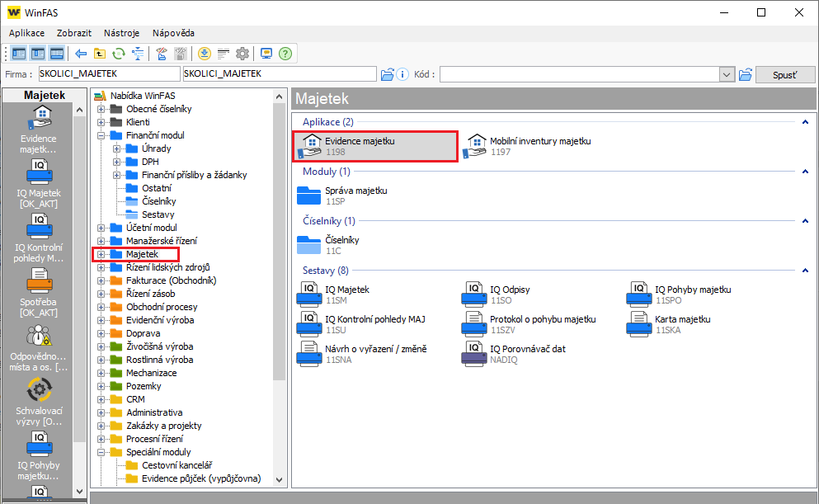Screen dimensions: 819x504
Task: Click the Kód input field
Action: pyautogui.click(x=581, y=74)
